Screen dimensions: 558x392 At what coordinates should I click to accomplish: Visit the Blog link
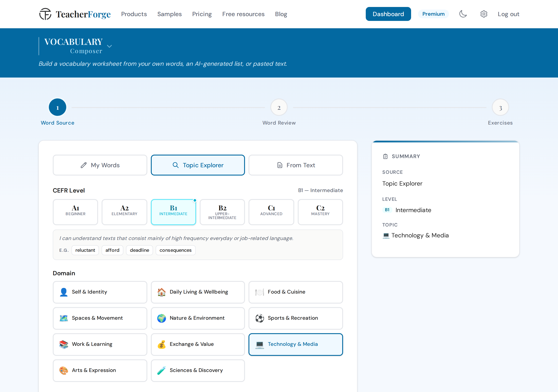281,14
